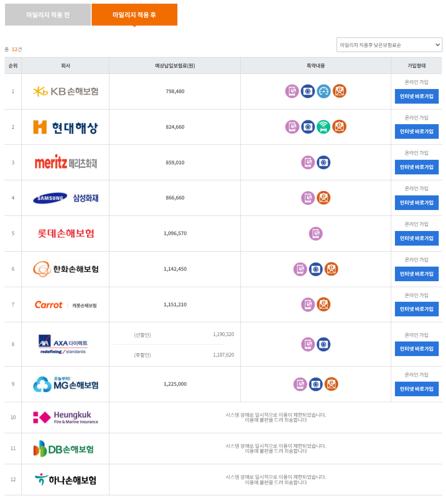Viewport: 446px width, 504px height.
Task: Click the Samsung 삼성화재 logo
Action: click(66, 198)
